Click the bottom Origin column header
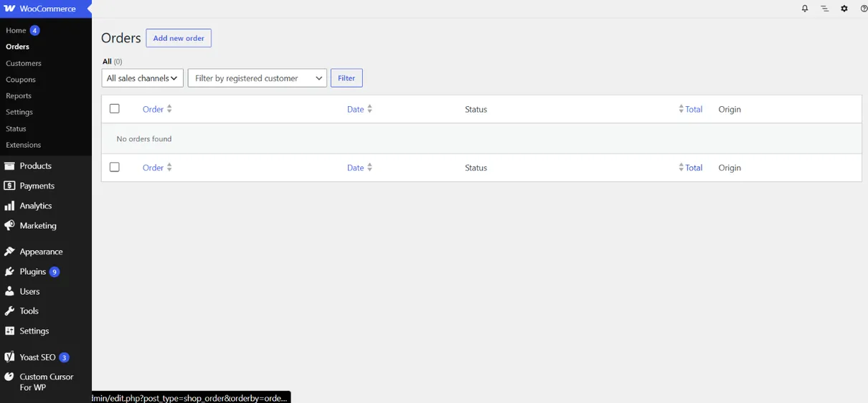Image resolution: width=868 pixels, height=403 pixels. click(x=730, y=167)
